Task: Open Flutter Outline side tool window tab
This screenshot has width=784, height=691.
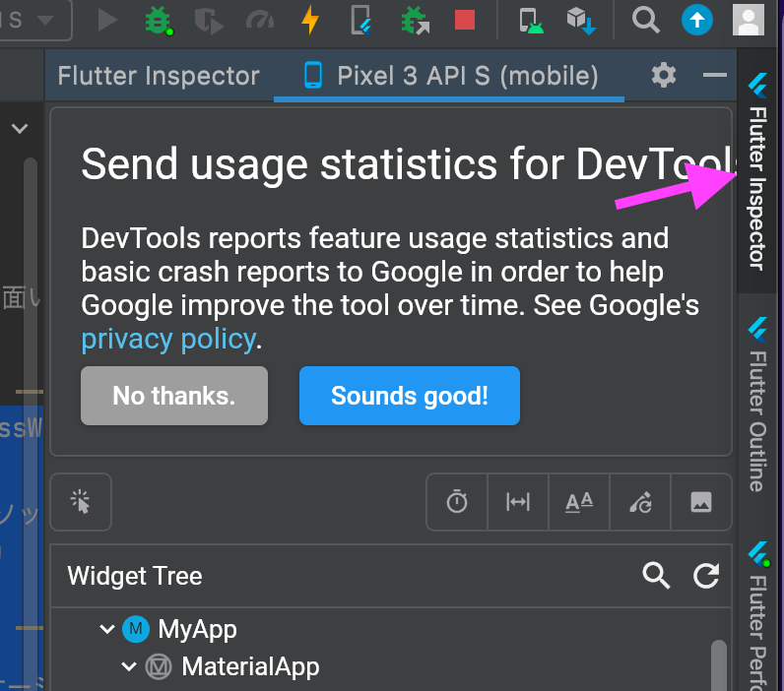Action: [759, 404]
